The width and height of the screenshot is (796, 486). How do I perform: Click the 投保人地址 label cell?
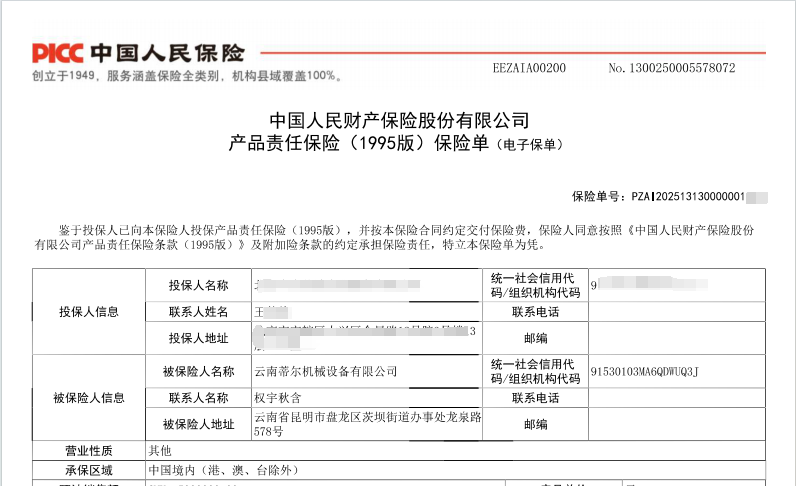(x=198, y=338)
